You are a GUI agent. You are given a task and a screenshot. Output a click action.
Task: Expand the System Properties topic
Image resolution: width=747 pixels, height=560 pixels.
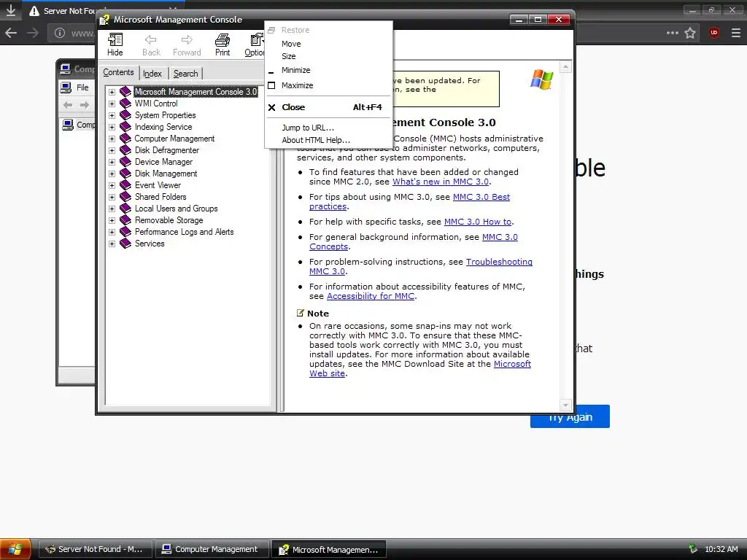pos(112,115)
